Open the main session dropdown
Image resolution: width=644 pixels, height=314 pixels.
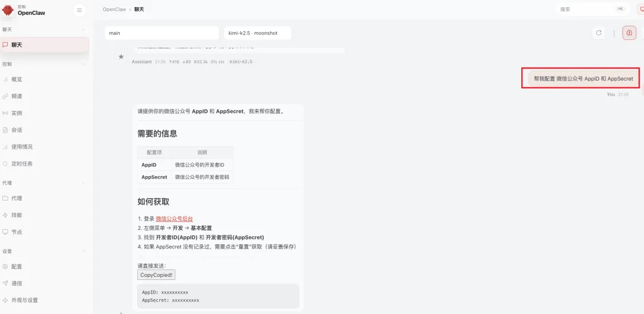[162, 33]
